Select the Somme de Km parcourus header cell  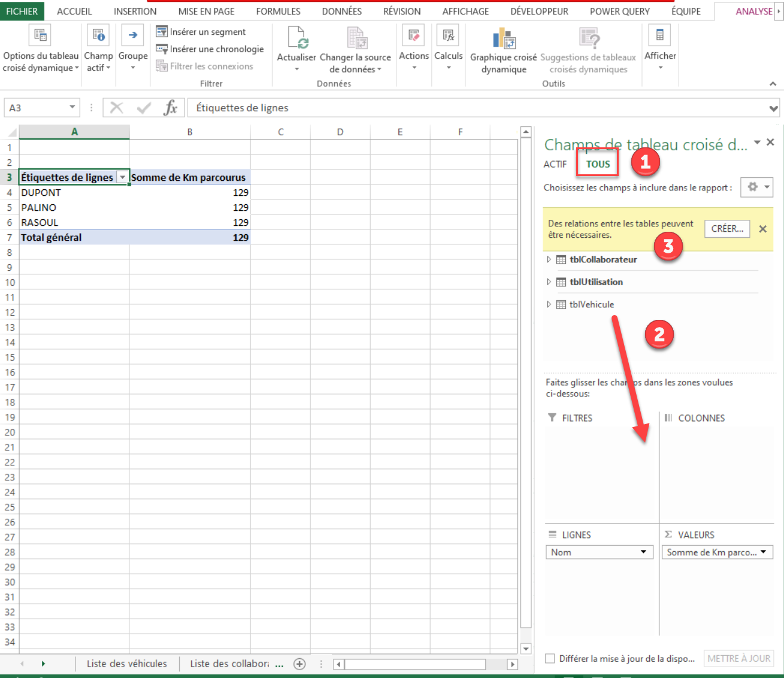[x=190, y=177]
